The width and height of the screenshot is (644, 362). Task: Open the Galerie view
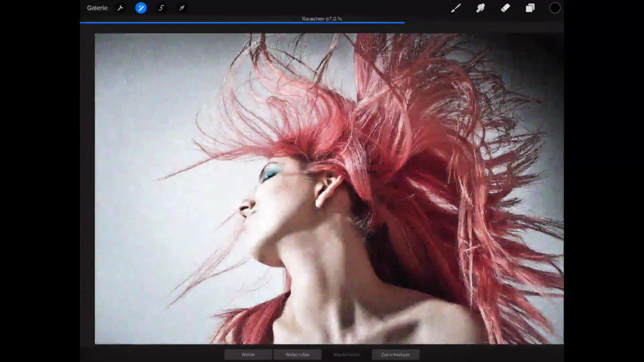[97, 8]
